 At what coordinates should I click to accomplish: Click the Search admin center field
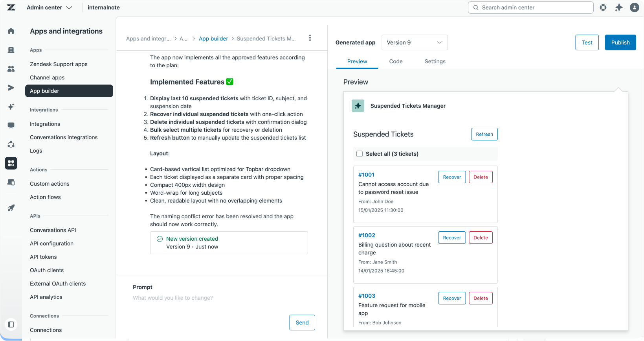(x=530, y=7)
